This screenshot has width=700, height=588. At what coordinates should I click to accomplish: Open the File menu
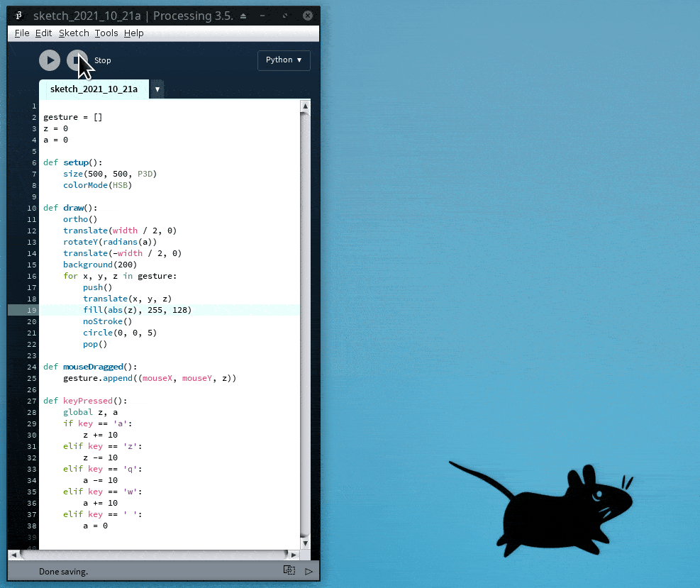(22, 33)
